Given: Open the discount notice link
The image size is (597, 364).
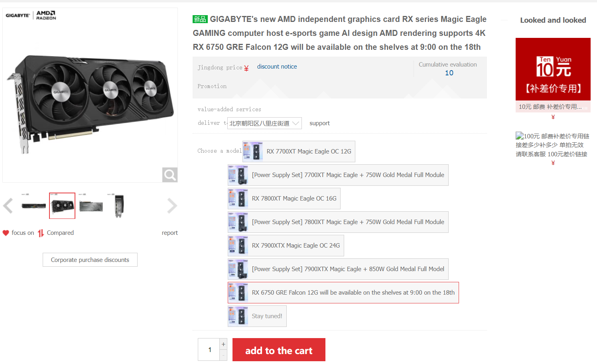Looking at the screenshot, I should [277, 67].
